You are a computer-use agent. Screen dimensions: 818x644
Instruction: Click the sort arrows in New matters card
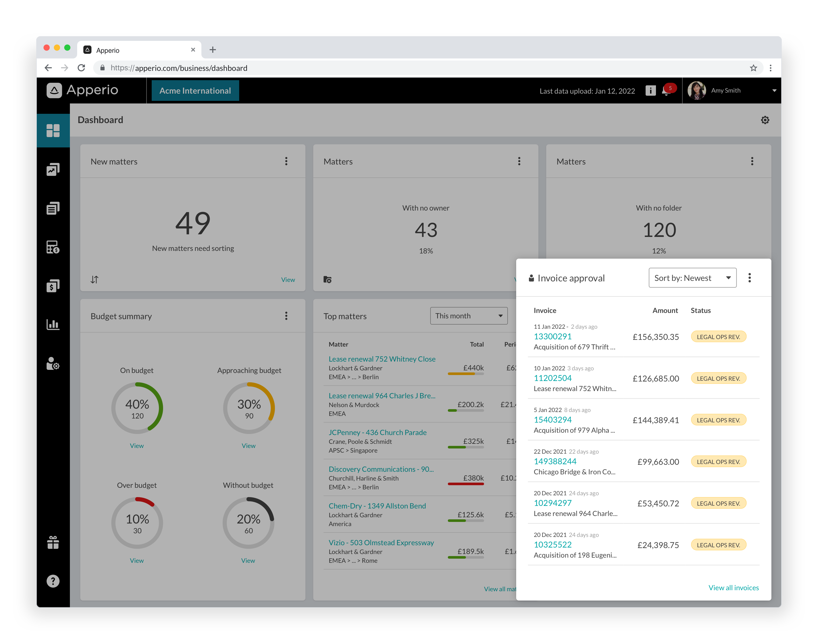[x=94, y=279]
